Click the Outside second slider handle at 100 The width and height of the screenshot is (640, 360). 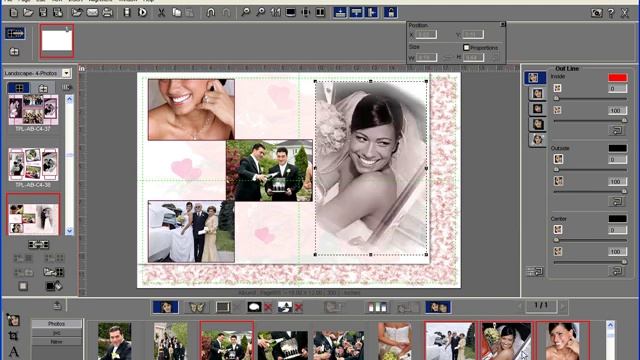[x=624, y=191]
